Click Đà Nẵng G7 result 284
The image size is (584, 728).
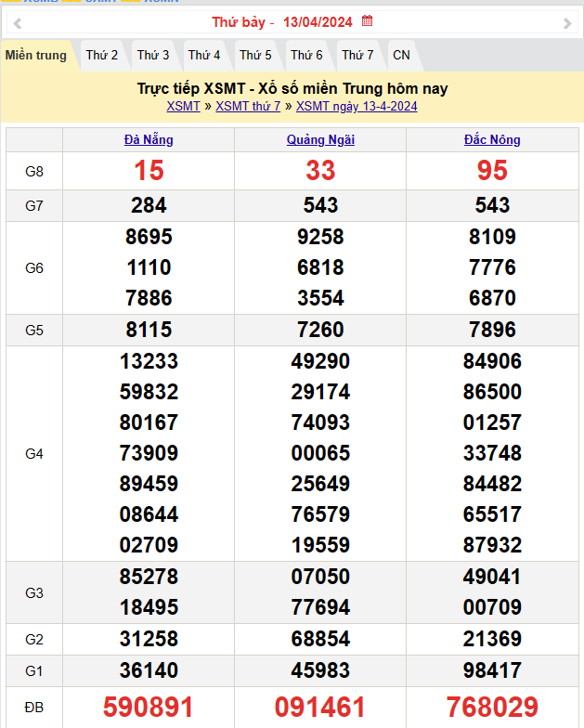149,205
